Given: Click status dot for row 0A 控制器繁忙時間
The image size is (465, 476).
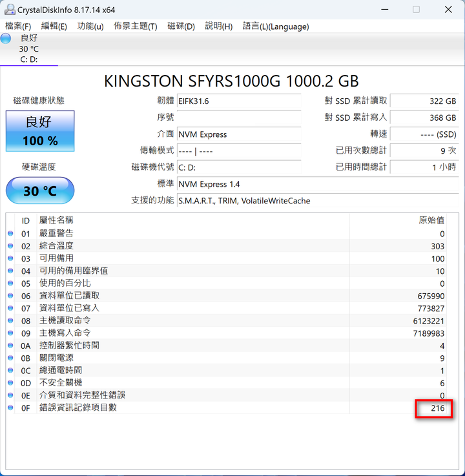Looking at the screenshot, I should pyautogui.click(x=10, y=346).
